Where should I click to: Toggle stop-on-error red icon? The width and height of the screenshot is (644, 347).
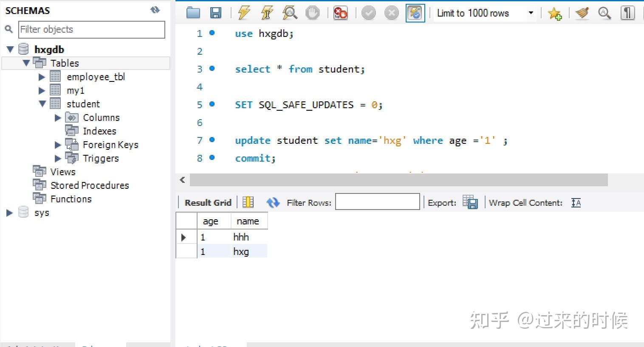click(341, 13)
